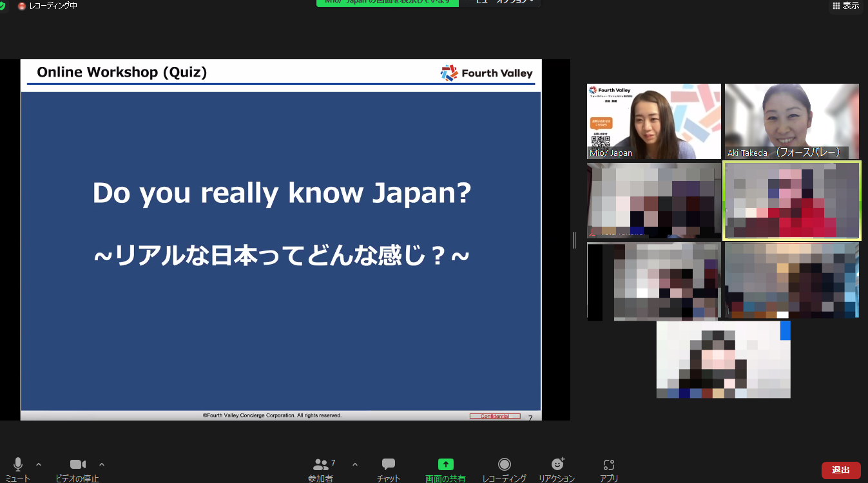Toggle the レコーディング record button
Viewport: 868px width, 483px height.
(x=505, y=464)
